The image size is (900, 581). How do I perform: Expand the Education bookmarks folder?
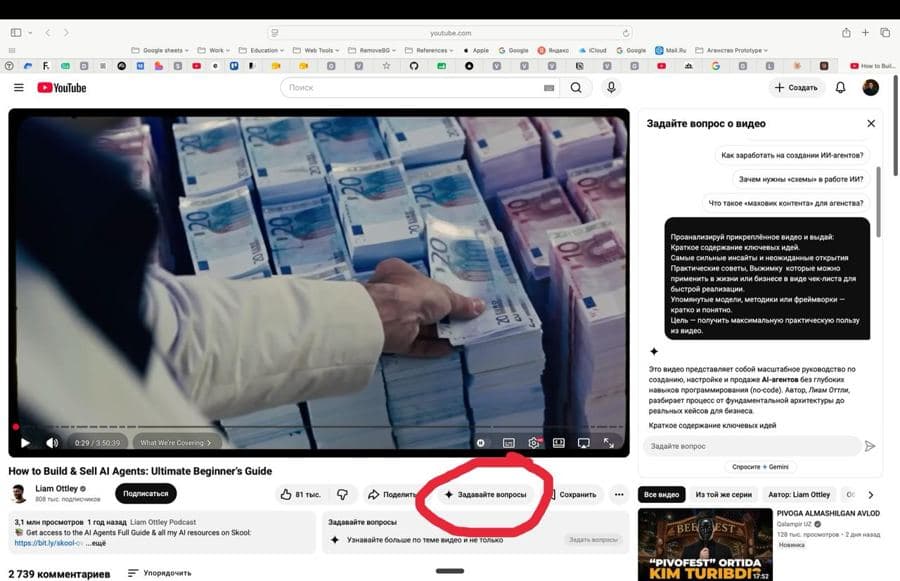(261, 51)
